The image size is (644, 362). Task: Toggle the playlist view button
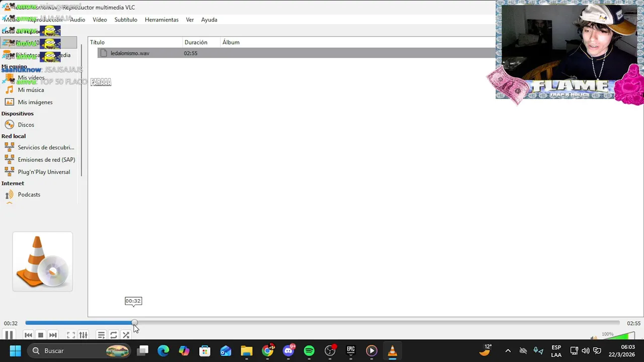click(x=101, y=335)
